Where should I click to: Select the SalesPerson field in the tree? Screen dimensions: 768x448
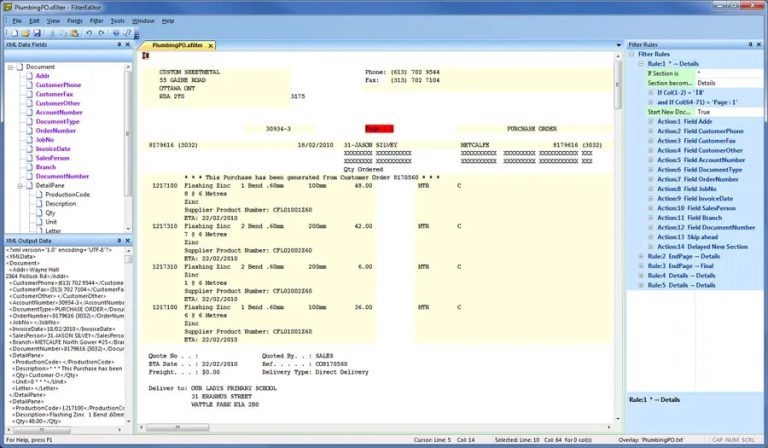click(x=52, y=158)
